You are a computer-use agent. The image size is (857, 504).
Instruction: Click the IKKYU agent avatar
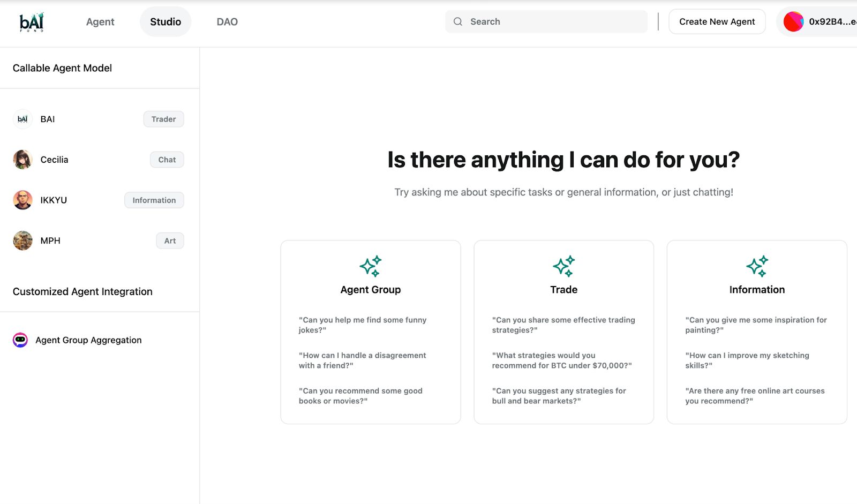[x=22, y=200]
